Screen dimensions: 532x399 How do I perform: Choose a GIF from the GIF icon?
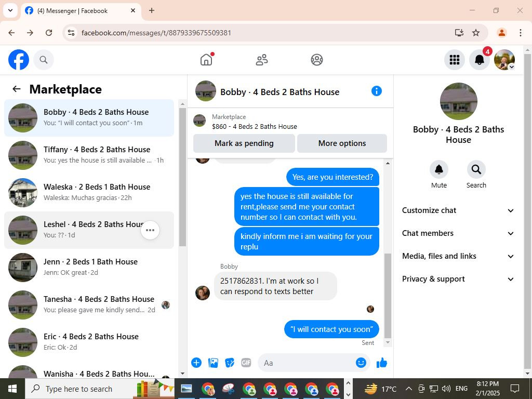point(246,363)
